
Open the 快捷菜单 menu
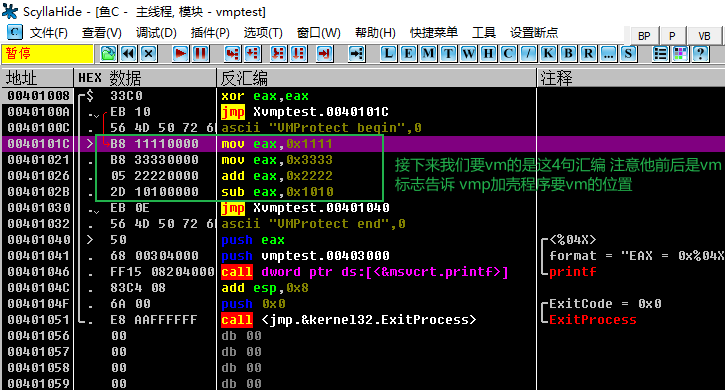tap(434, 32)
